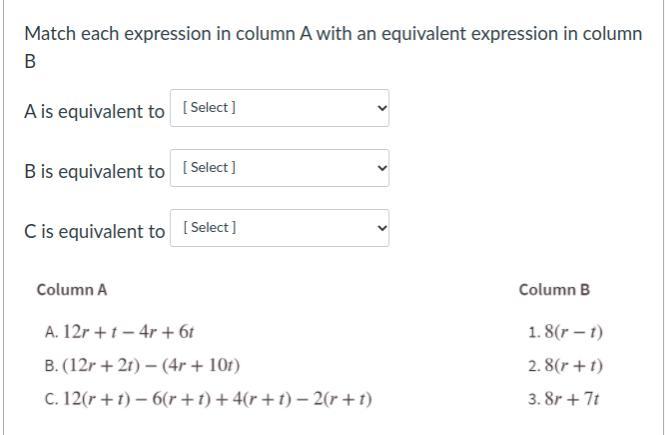Click the chevron arrow on A's select box
The width and height of the screenshot is (665, 435).
click(x=379, y=108)
